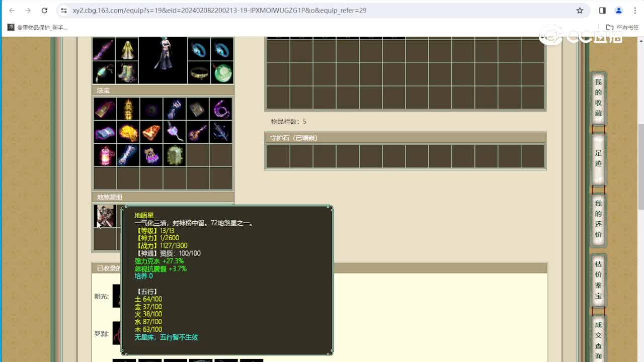
Task: Click the 地暗星 title in tooltip
Action: point(144,215)
